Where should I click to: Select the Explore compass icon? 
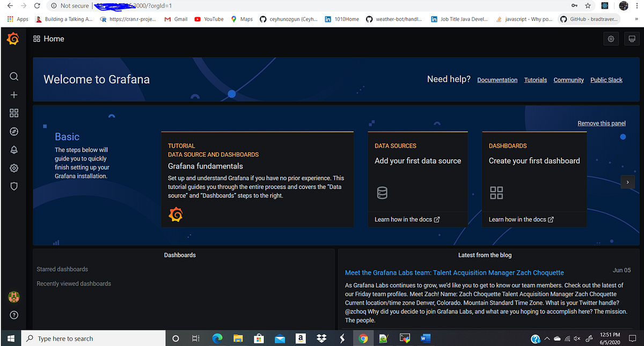pos(13,131)
